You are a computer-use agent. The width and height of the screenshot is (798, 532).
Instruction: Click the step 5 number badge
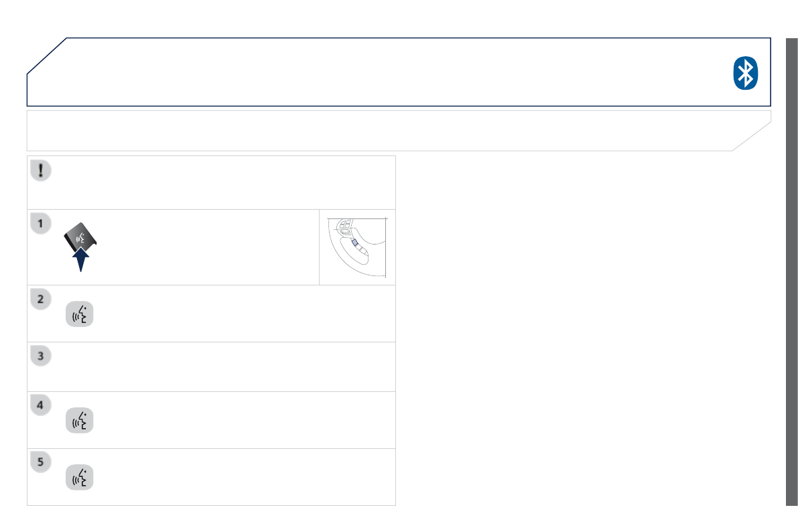click(x=40, y=462)
